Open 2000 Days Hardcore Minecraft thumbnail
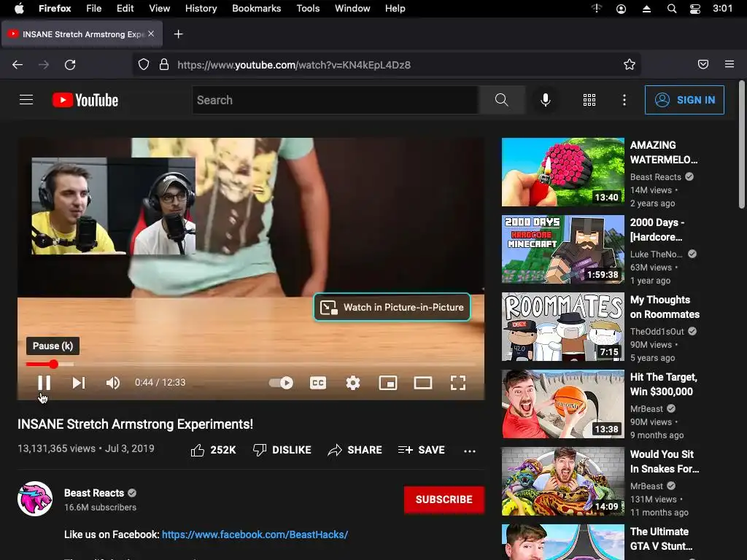This screenshot has height=560, width=747. pos(562,249)
